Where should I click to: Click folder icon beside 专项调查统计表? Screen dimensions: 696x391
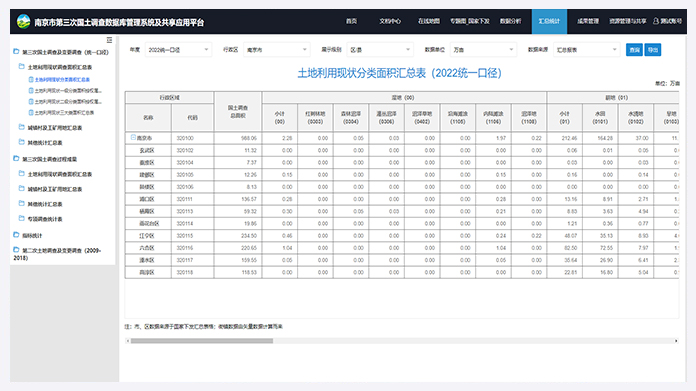[21, 218]
